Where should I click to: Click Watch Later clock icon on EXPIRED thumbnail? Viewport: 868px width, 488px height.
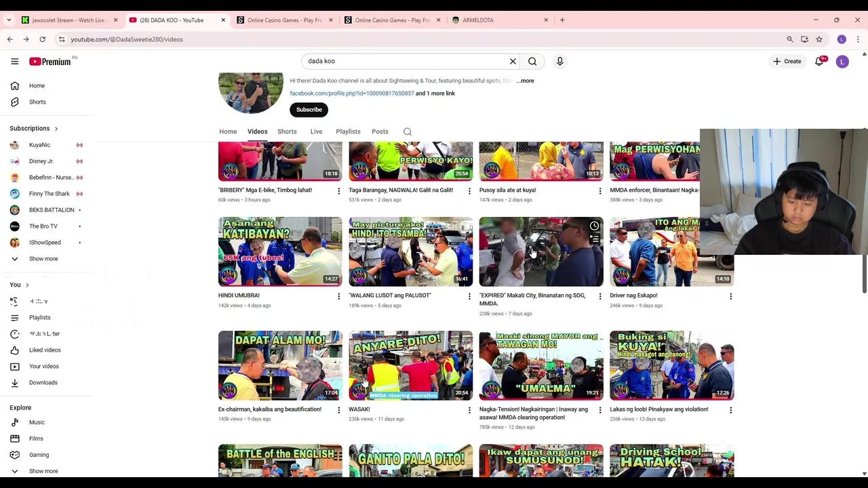tap(594, 226)
